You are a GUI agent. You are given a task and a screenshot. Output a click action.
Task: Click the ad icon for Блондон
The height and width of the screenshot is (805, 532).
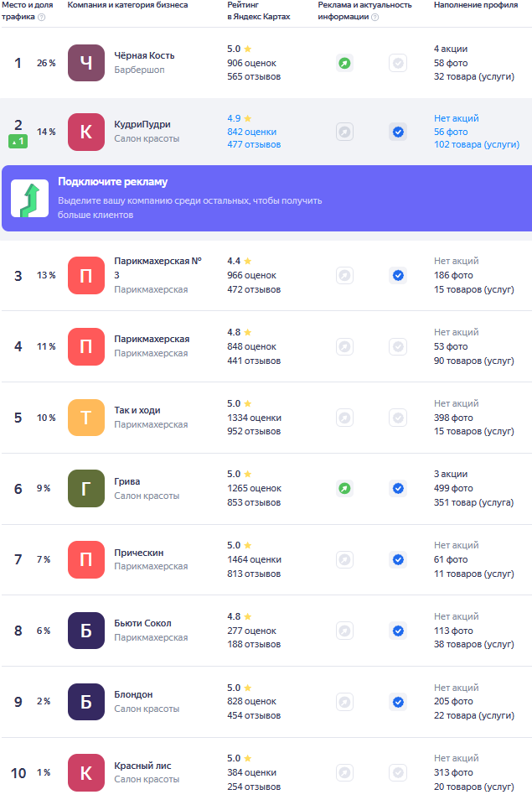(344, 702)
